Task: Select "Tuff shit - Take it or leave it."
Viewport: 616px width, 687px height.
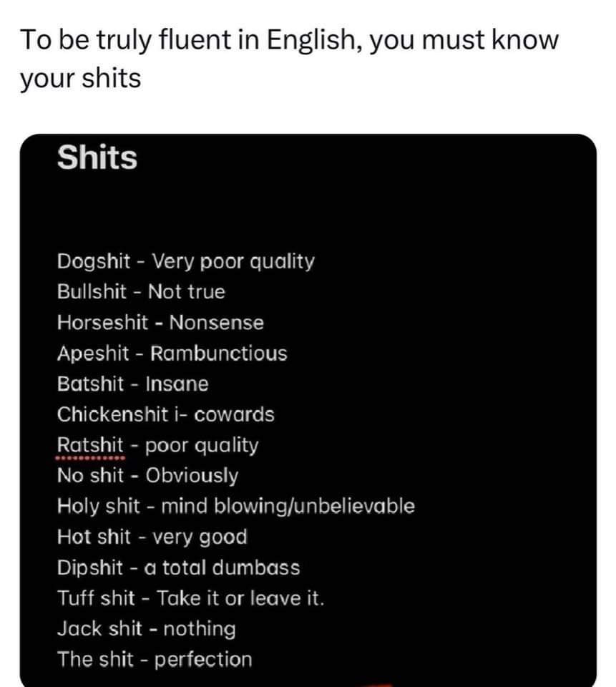Action: [x=190, y=598]
